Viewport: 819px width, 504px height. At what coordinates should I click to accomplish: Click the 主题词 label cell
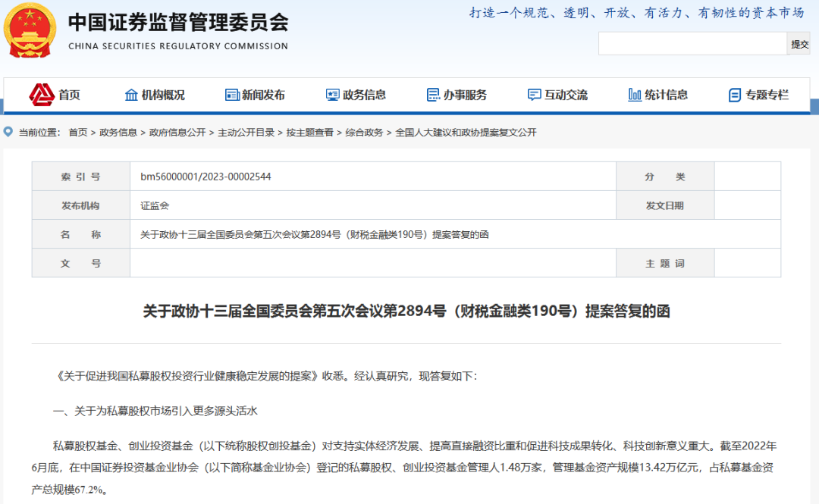click(x=665, y=263)
